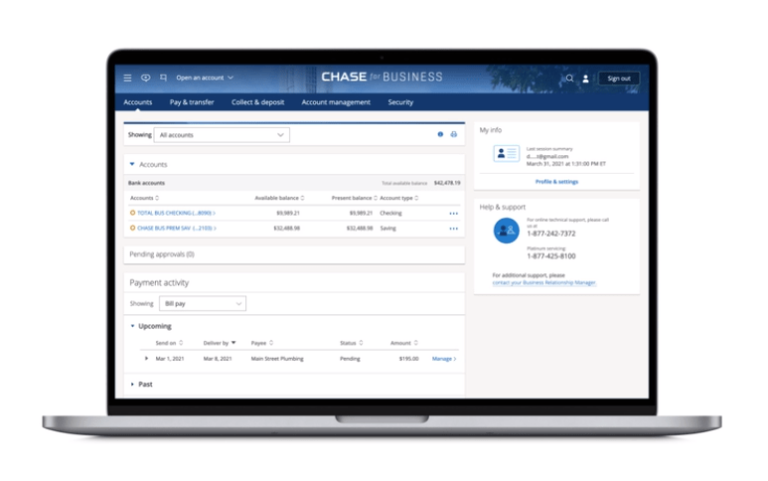Open three-dot menu for TOTAL BUS CHECKING

tap(454, 213)
